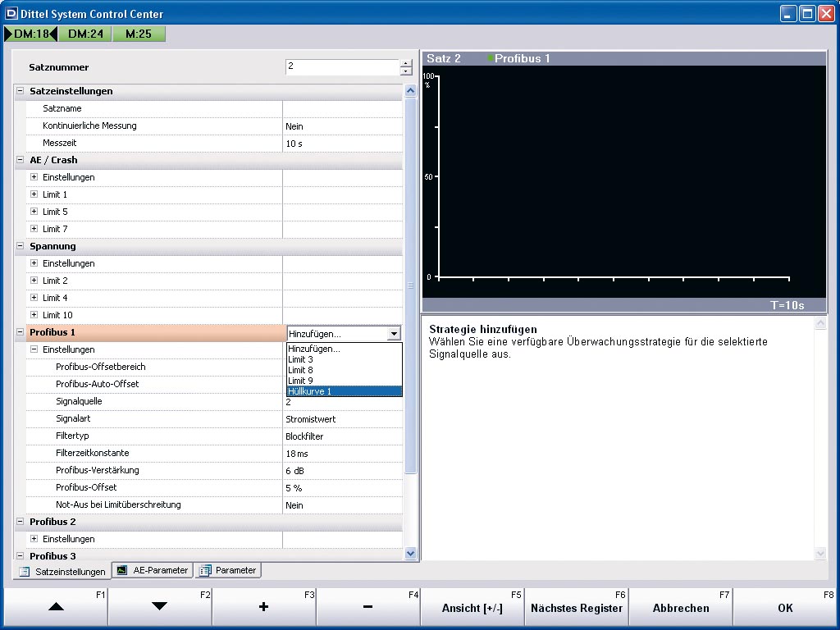This screenshot has height=630, width=840.
Task: Expand Einstellungen under Profibus 2
Action: pos(34,539)
